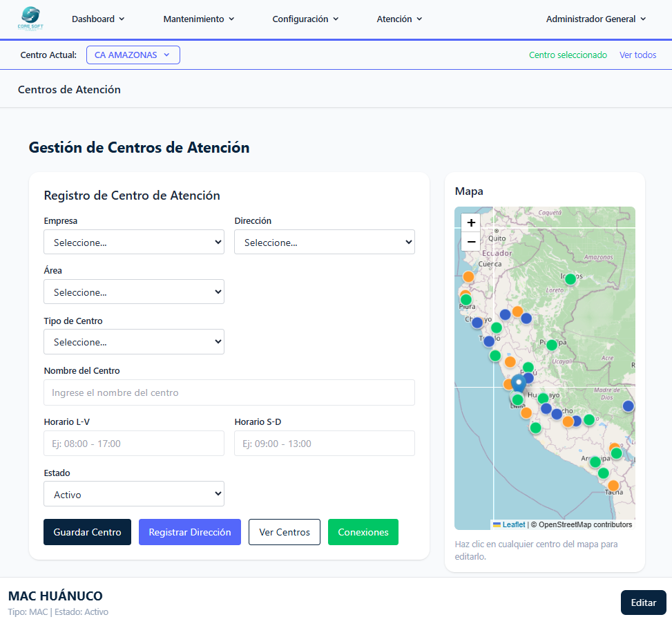Click the flag icon next to Leaflet attribution
The height and width of the screenshot is (626, 672).
(x=497, y=524)
